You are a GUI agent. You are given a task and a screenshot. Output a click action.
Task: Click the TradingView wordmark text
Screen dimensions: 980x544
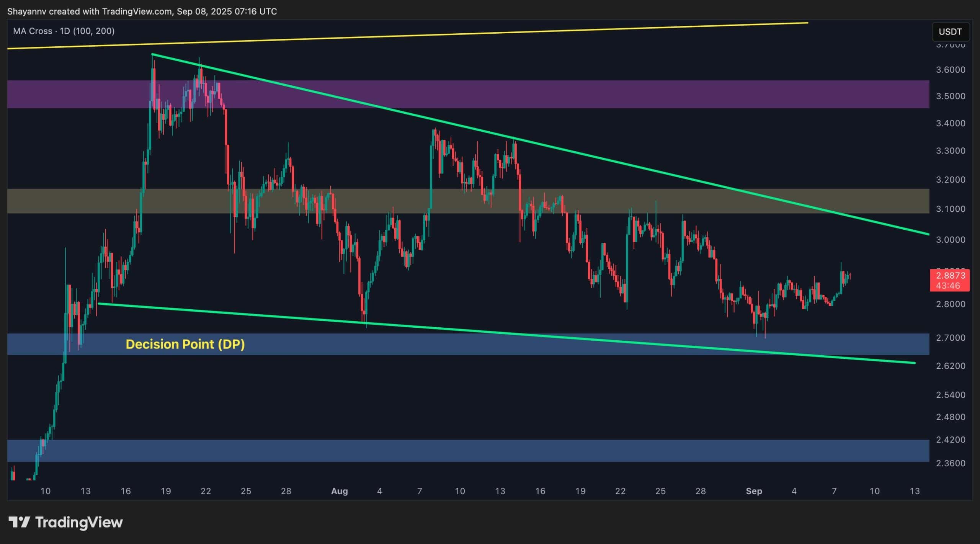pos(79,522)
